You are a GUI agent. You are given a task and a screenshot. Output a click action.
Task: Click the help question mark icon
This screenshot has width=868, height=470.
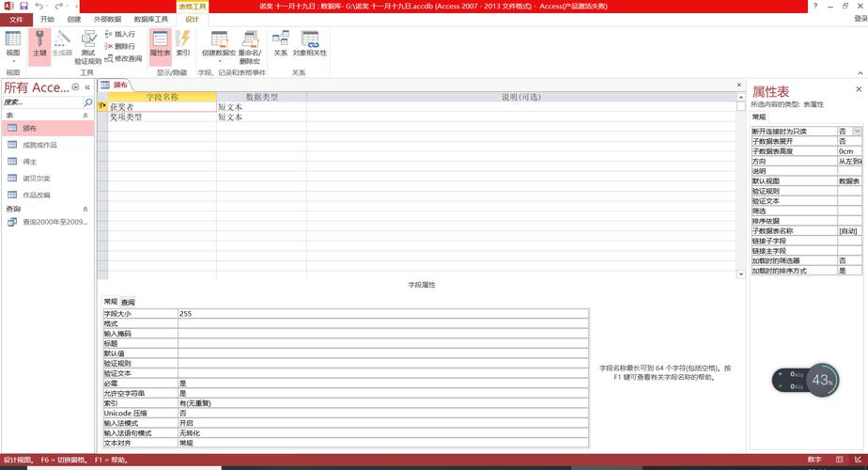click(815, 6)
